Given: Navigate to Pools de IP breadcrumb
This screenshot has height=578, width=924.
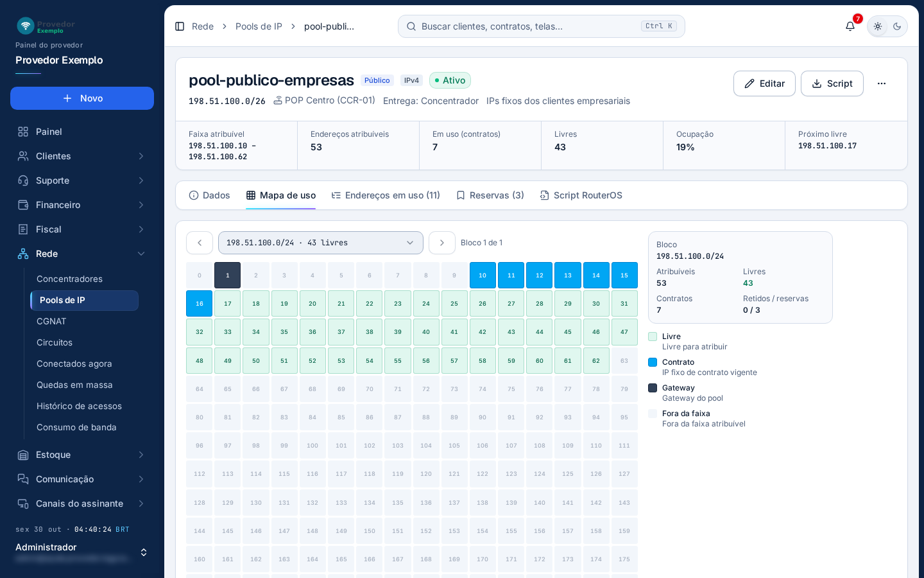Looking at the screenshot, I should 259,26.
